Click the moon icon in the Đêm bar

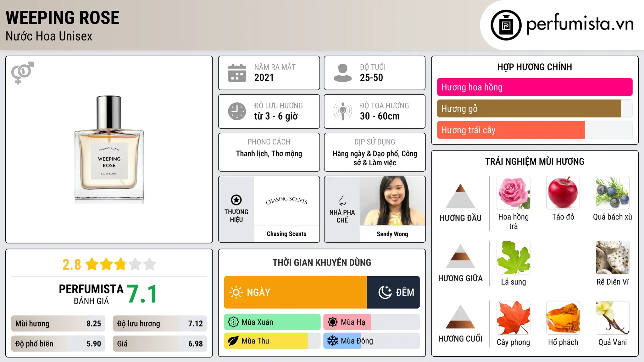pos(385,292)
